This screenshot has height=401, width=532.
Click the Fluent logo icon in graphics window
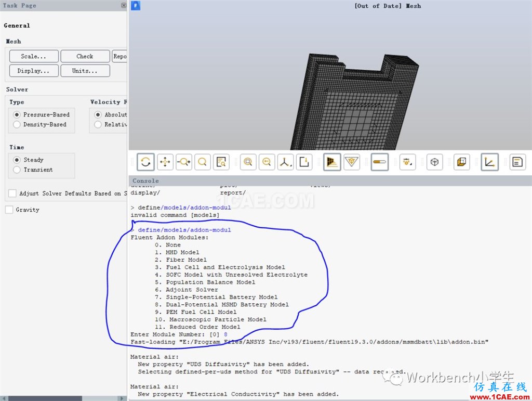click(x=136, y=5)
